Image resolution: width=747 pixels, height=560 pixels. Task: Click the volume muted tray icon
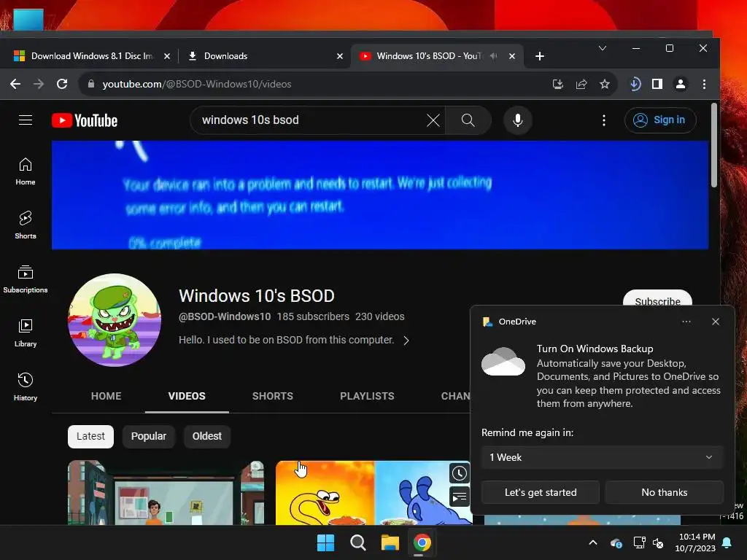pos(658,542)
